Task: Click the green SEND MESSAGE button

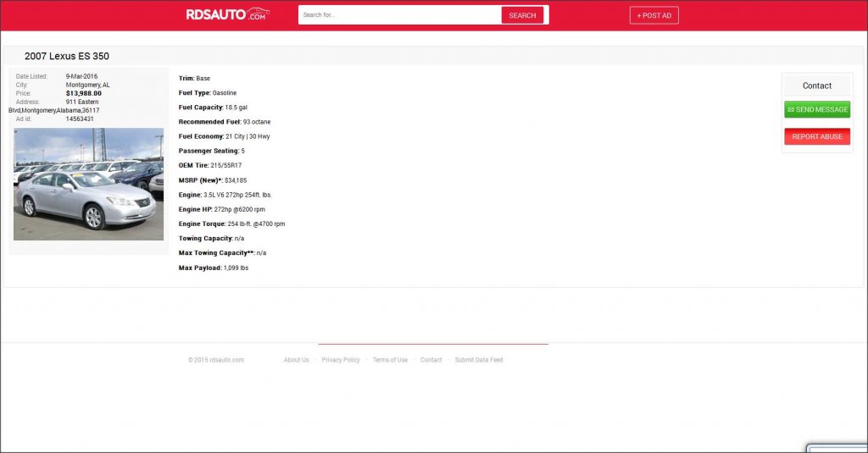Action: (x=817, y=109)
